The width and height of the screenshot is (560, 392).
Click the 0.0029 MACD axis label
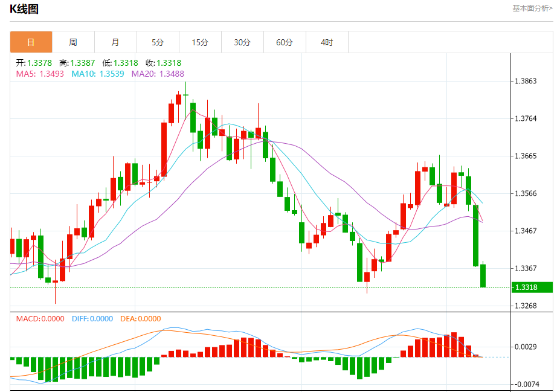(x=526, y=347)
